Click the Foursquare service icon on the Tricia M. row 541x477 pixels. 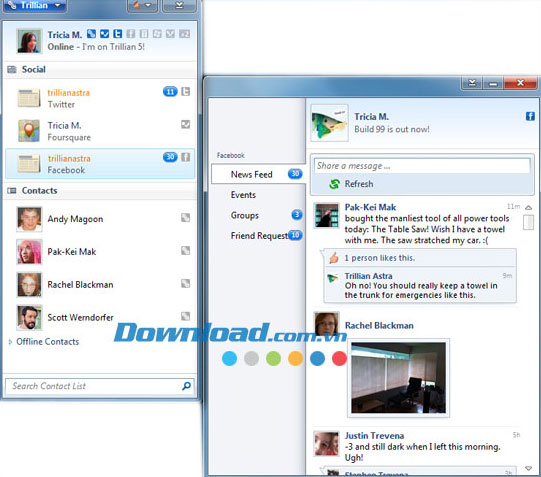tap(186, 125)
